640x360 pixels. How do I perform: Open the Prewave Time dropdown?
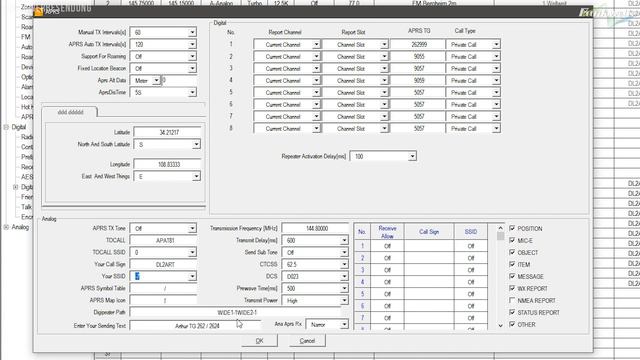click(x=344, y=288)
